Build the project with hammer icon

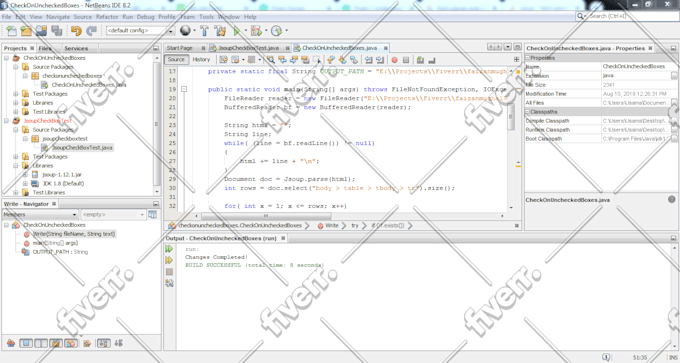204,31
